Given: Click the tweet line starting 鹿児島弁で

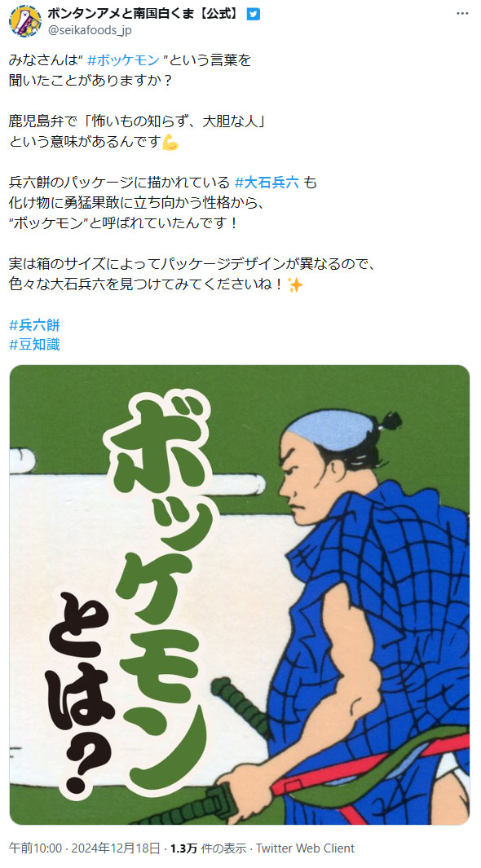Looking at the screenshot, I should coord(137,121).
